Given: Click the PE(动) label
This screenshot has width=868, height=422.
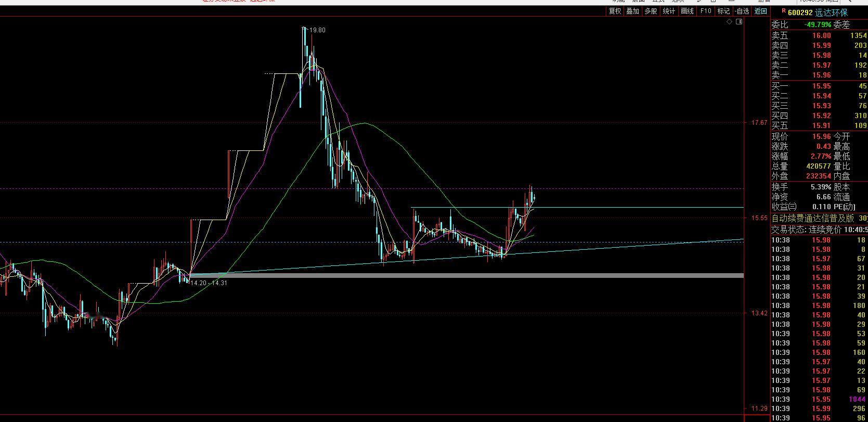Looking at the screenshot, I should [845, 207].
